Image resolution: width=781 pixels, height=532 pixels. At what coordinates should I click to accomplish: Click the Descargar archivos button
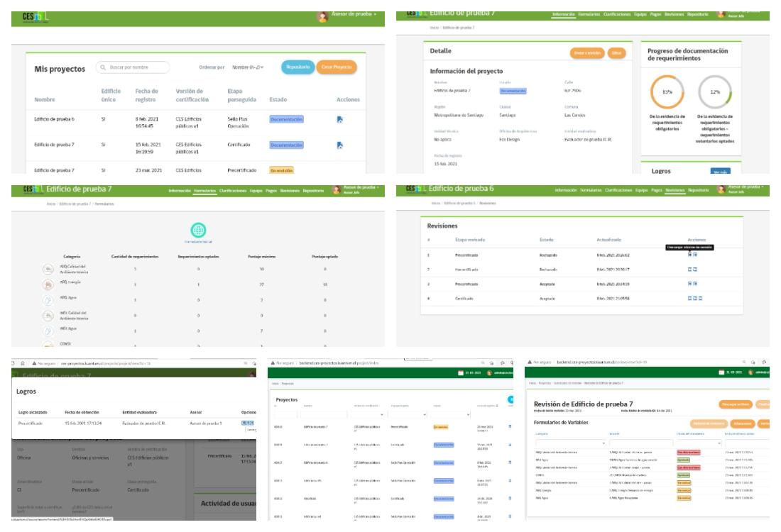[x=736, y=404]
